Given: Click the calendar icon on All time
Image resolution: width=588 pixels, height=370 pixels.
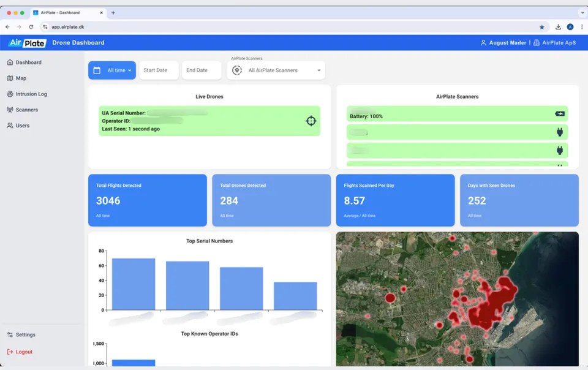Looking at the screenshot, I should (97, 70).
